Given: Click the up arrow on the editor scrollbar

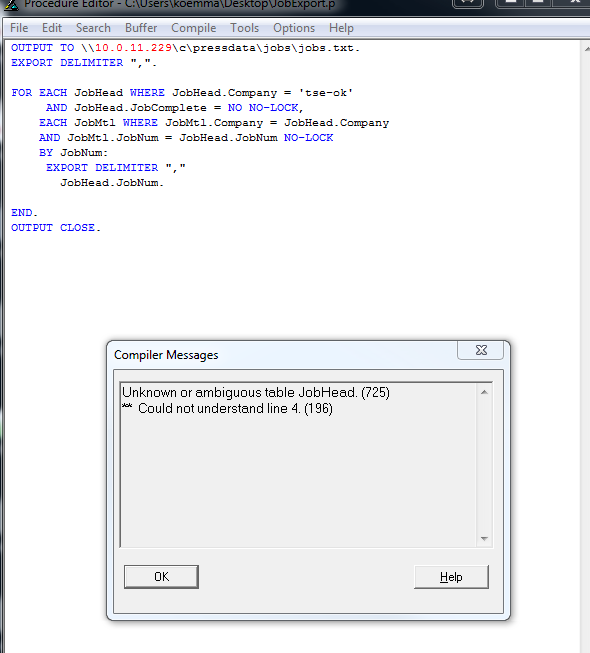Looking at the screenshot, I should [x=586, y=49].
